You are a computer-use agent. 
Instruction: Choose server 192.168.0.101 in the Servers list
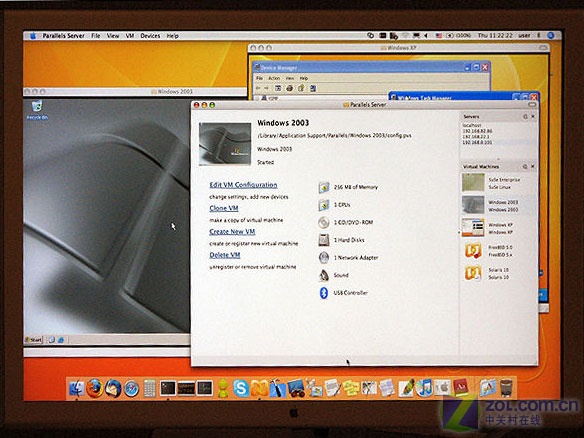[477, 142]
